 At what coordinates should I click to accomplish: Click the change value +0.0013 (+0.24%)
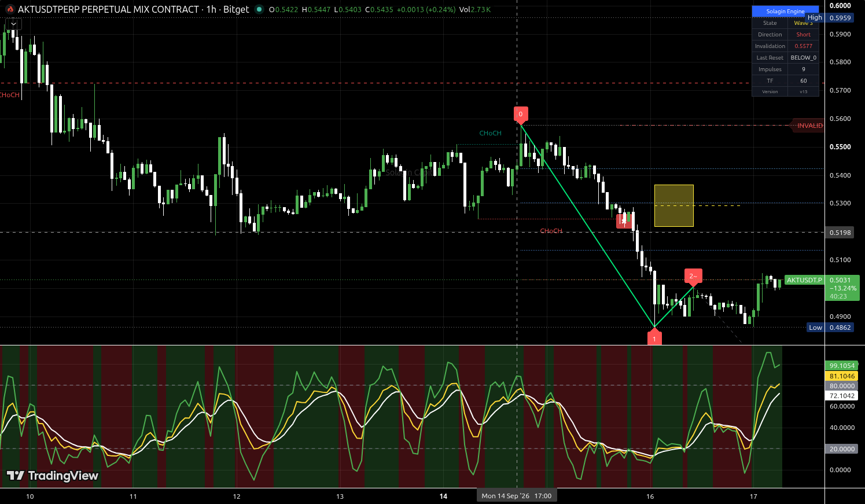[426, 10]
